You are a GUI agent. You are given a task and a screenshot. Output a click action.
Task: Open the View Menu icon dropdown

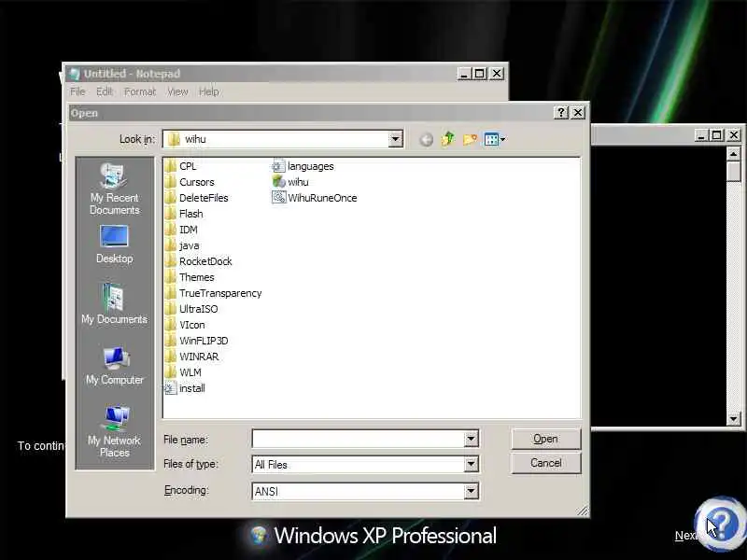[x=495, y=139]
